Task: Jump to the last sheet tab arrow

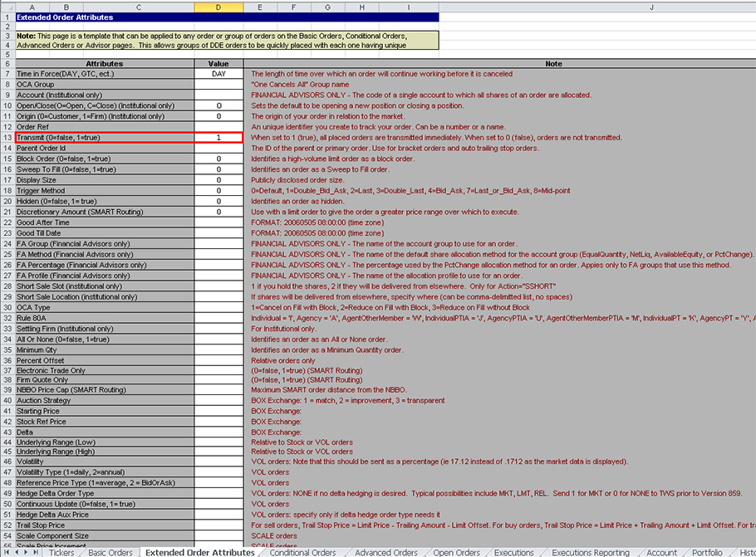Action: pyautogui.click(x=35, y=552)
